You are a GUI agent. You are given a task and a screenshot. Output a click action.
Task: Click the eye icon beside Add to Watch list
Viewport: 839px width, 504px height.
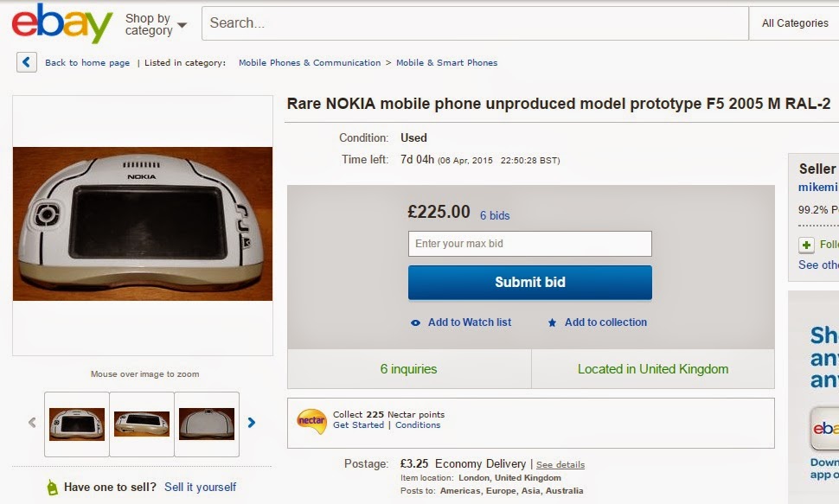(416, 322)
